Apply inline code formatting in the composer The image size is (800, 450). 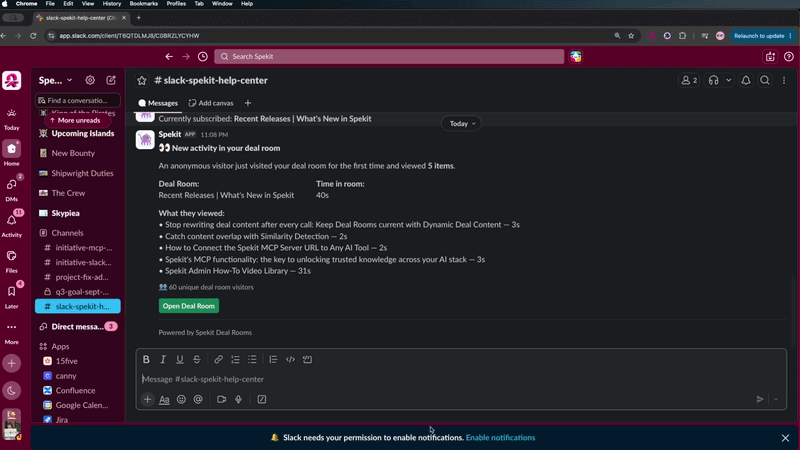[x=290, y=359]
